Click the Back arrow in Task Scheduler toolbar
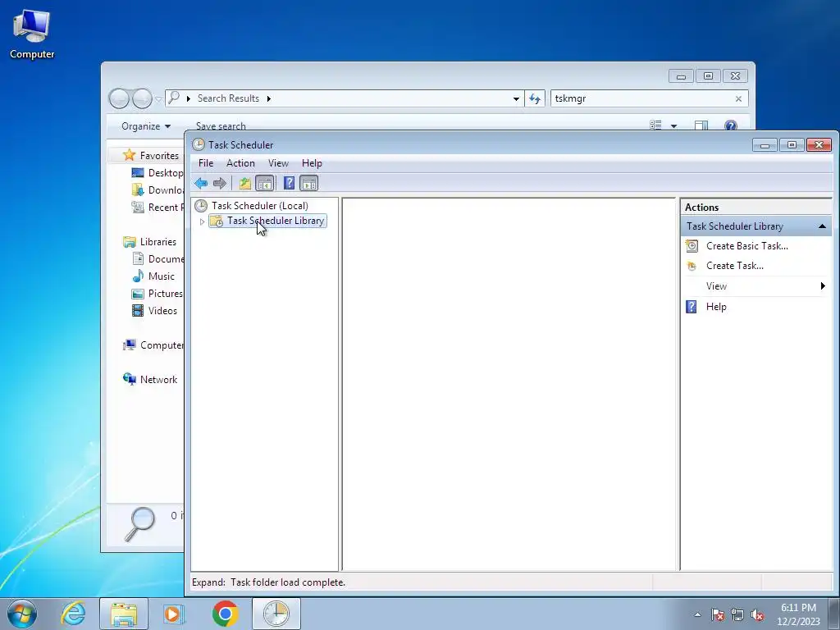 [201, 183]
